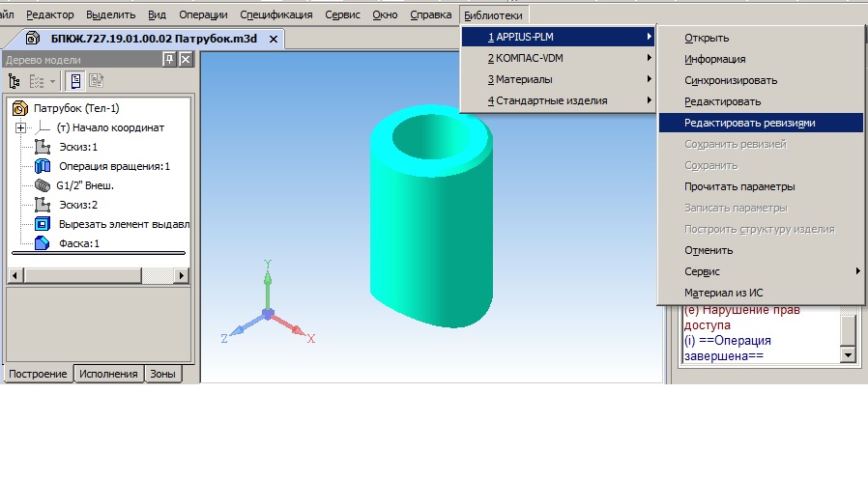Select the БПЮЖ.727.19.01.00.02 Патрубок.m3d tab
Viewport: 868px width, 478px height.
pos(154,39)
